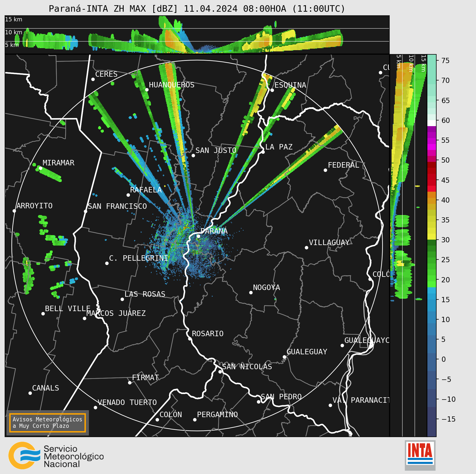The width and height of the screenshot is (476, 474).
Task: Click the 5 km label in top cross-section
Action: [12, 45]
